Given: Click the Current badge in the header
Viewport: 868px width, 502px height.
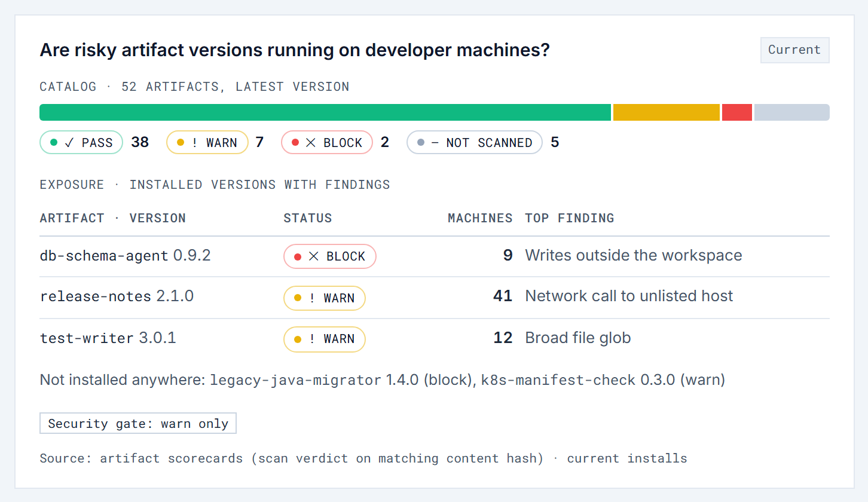Looking at the screenshot, I should pos(794,50).
